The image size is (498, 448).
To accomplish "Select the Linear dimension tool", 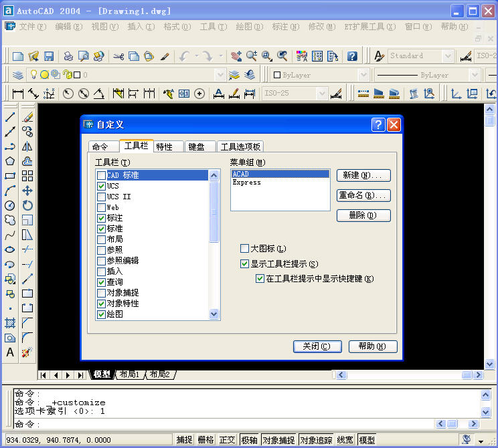I will (x=18, y=94).
